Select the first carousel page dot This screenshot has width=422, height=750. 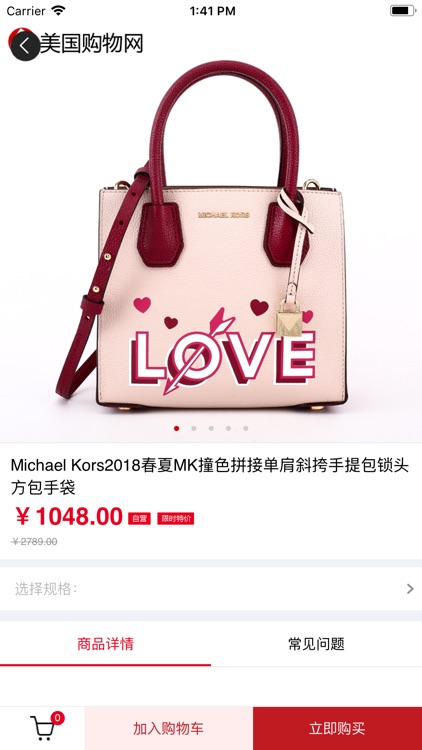(177, 429)
